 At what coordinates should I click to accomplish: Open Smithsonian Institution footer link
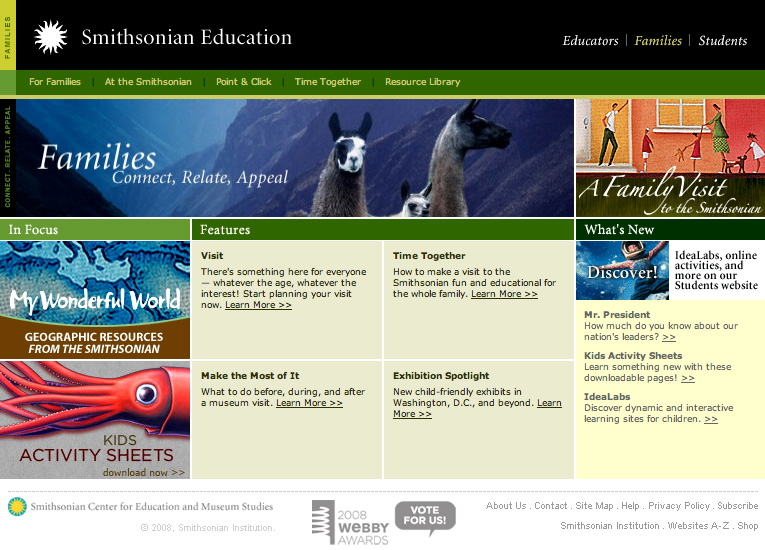[x=609, y=526]
